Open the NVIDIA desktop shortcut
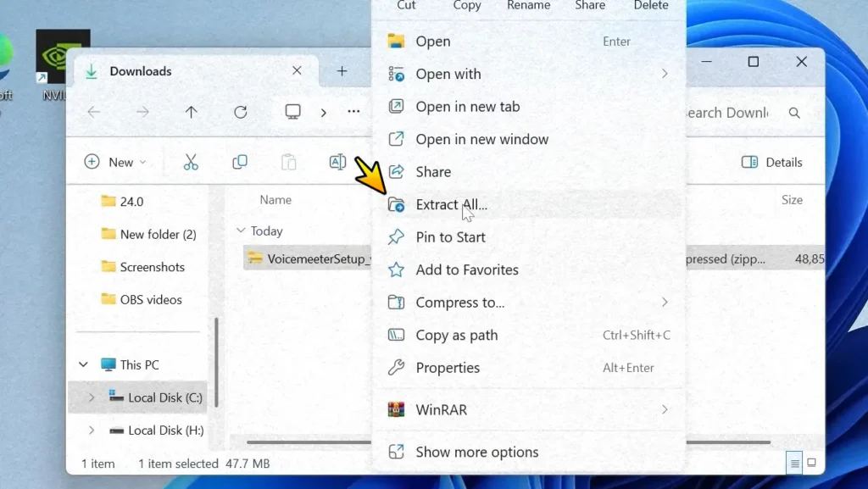This screenshot has height=489, width=868. click(63, 65)
